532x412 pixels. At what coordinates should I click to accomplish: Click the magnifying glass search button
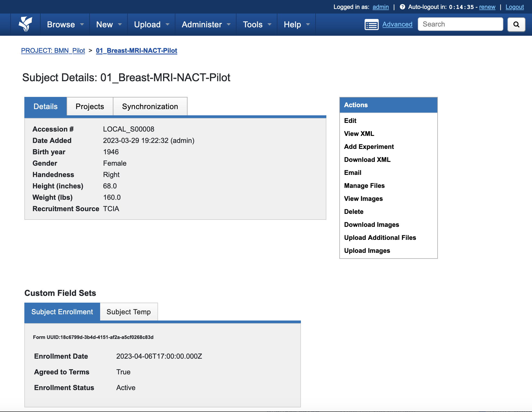pos(516,24)
